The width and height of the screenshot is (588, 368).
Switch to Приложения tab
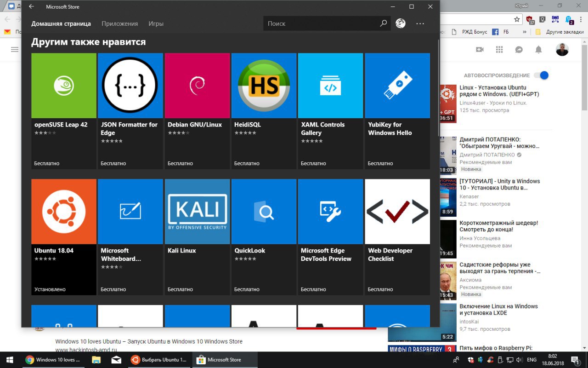(x=120, y=23)
